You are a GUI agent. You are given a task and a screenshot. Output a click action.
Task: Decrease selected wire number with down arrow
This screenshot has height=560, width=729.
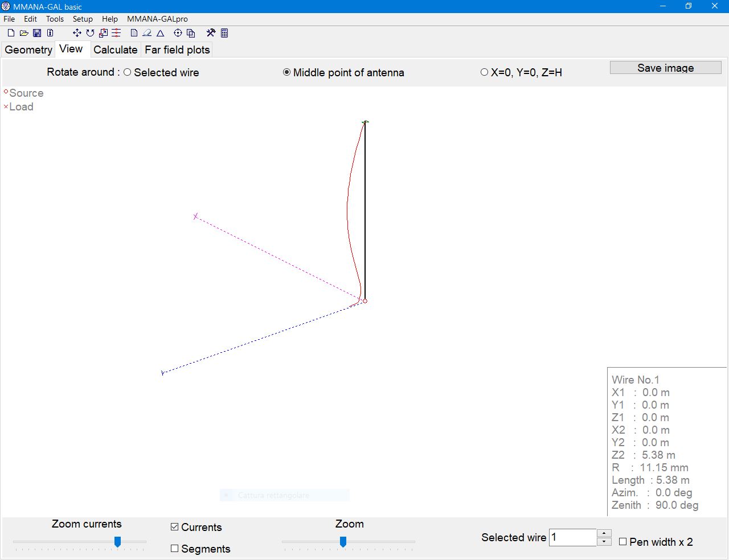pyautogui.click(x=604, y=542)
